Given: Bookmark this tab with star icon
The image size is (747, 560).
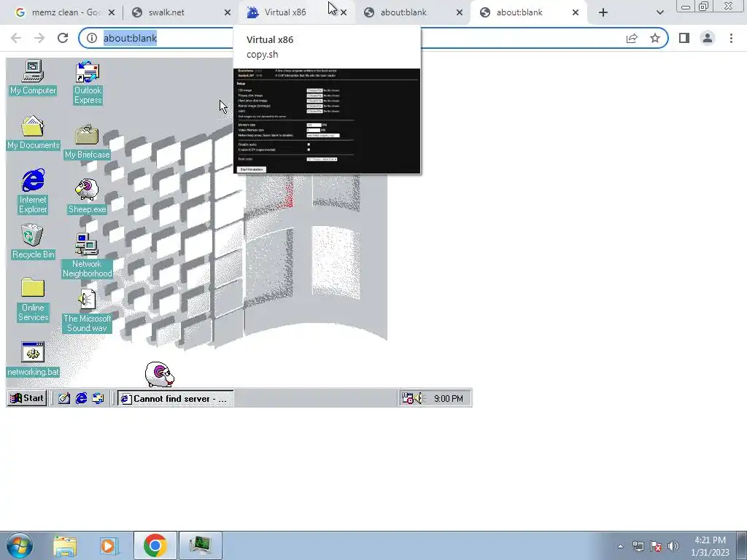Looking at the screenshot, I should (655, 38).
